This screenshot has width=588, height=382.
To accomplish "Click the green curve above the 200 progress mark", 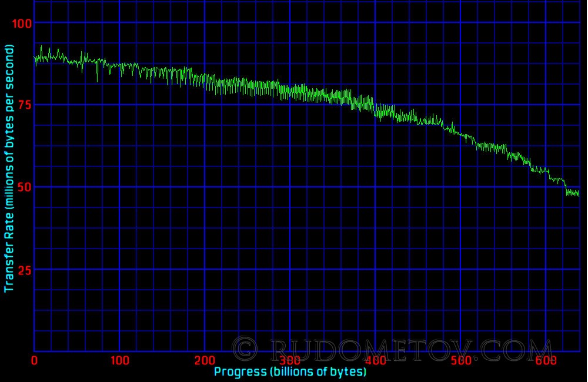I will [x=205, y=81].
